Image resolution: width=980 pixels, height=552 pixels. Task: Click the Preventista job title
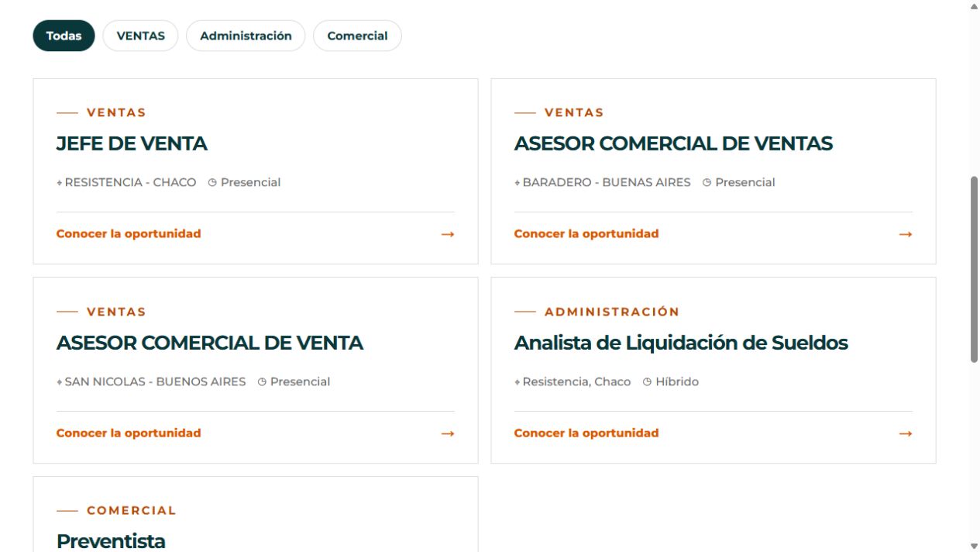(x=111, y=541)
